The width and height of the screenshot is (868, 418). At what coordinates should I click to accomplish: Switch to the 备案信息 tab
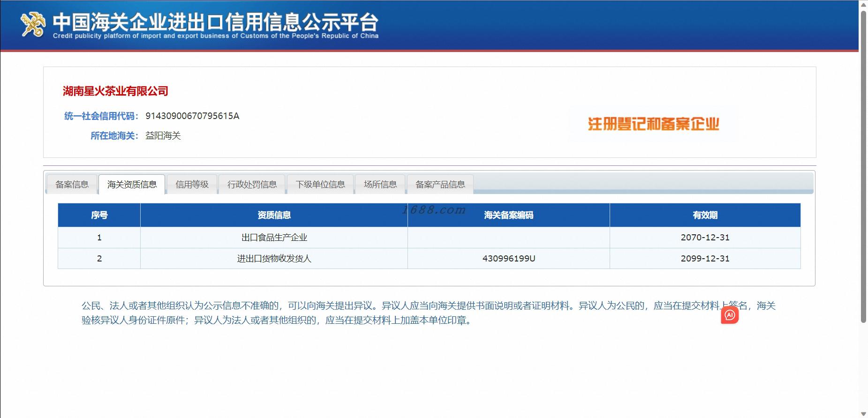[72, 184]
